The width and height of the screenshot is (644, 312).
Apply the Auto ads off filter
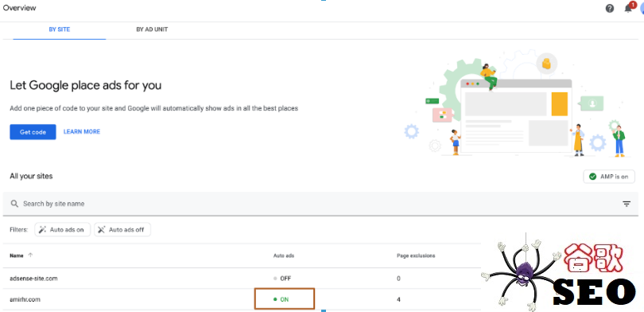122,230
